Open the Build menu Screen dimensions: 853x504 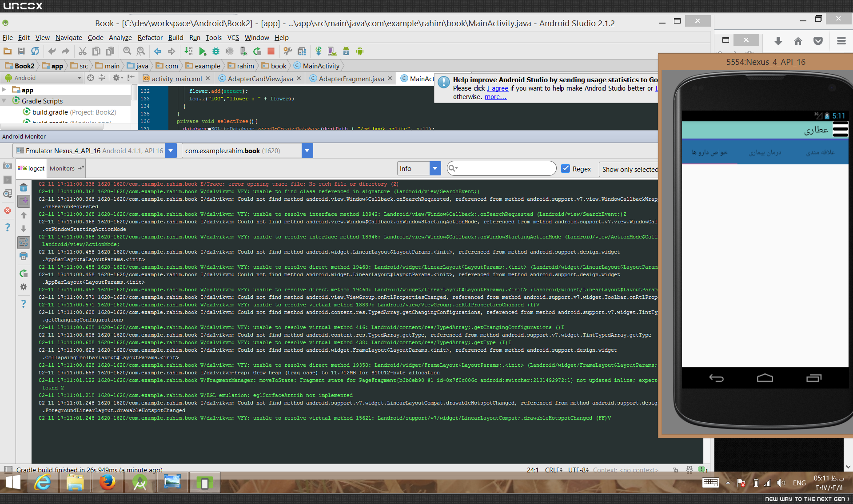[175, 38]
